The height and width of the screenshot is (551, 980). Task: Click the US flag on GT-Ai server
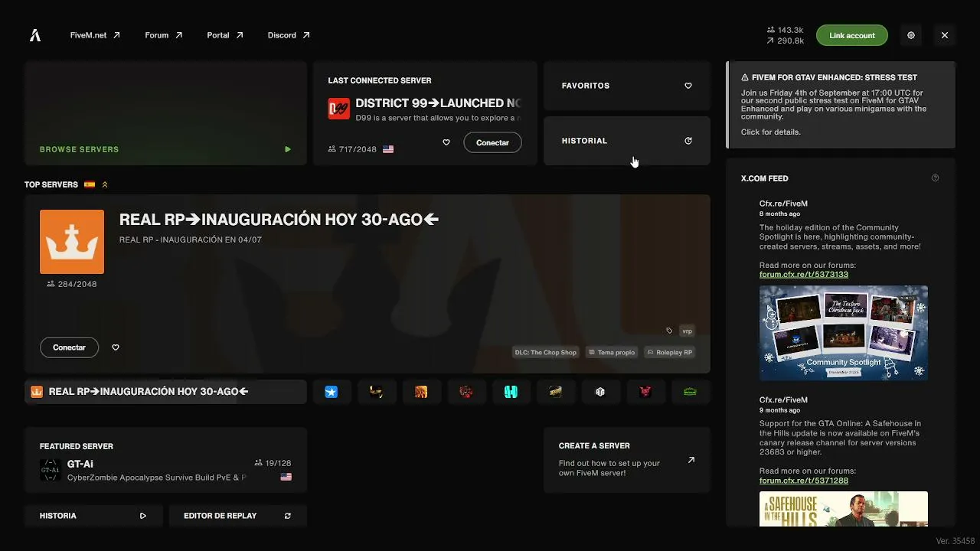(x=286, y=477)
